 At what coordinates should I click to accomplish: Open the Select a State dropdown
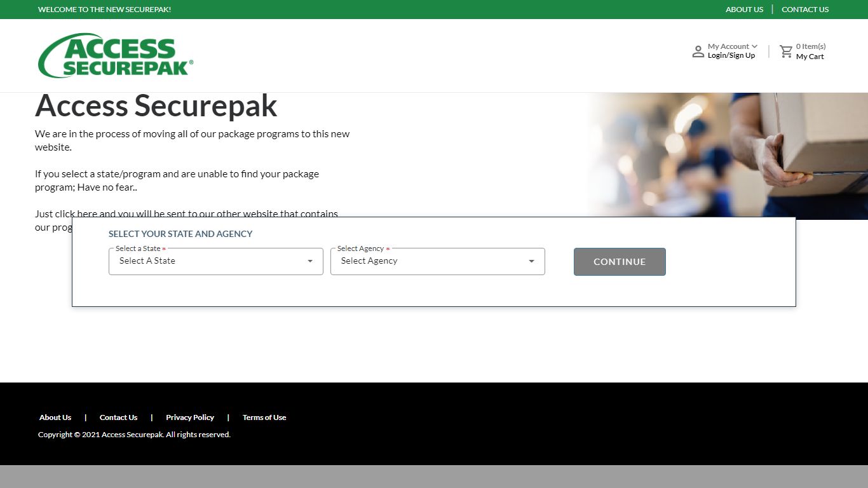click(216, 261)
